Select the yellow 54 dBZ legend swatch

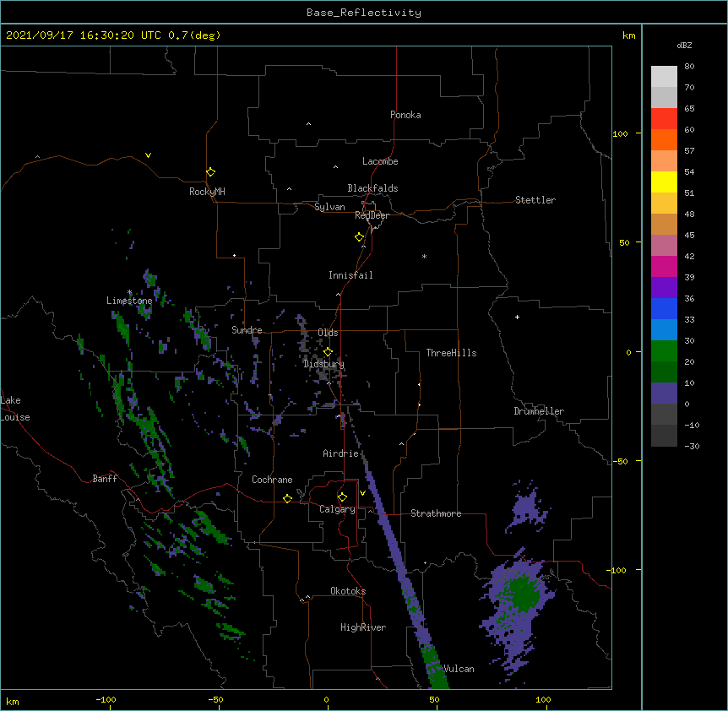point(664,182)
